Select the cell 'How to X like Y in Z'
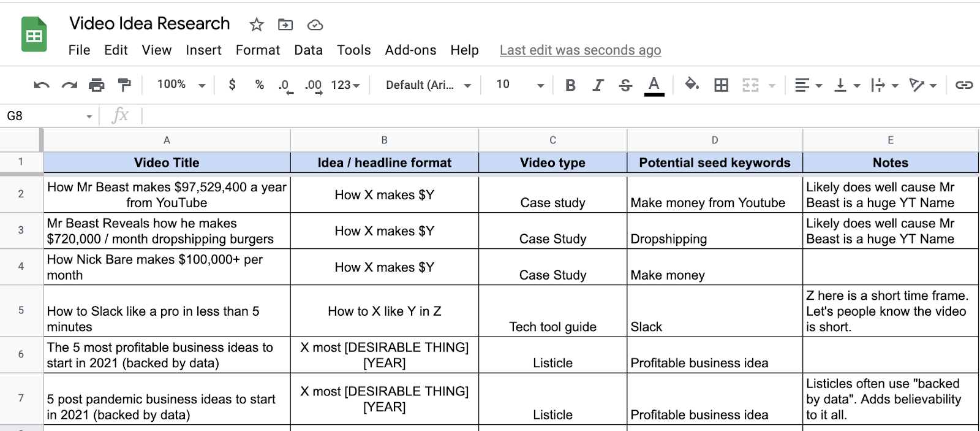980x431 pixels. pyautogui.click(x=384, y=311)
